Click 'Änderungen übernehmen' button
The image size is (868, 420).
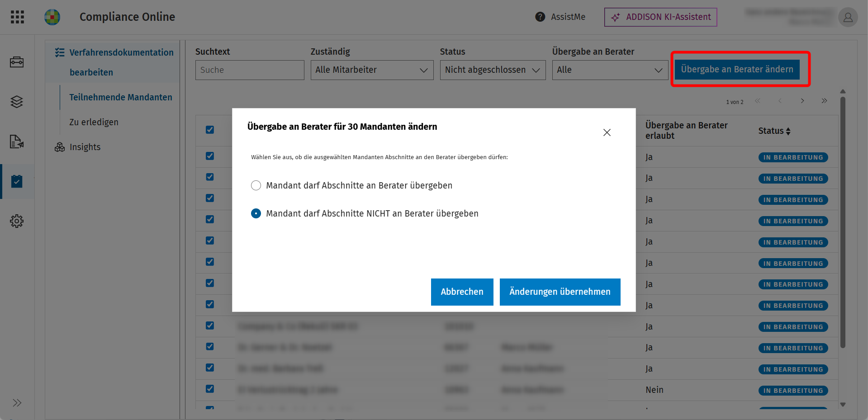tap(560, 292)
